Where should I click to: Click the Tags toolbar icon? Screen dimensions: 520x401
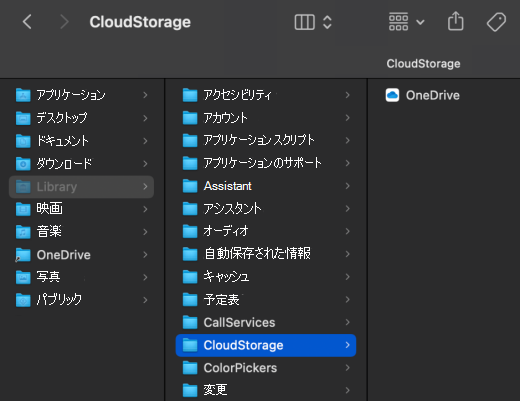tap(496, 22)
